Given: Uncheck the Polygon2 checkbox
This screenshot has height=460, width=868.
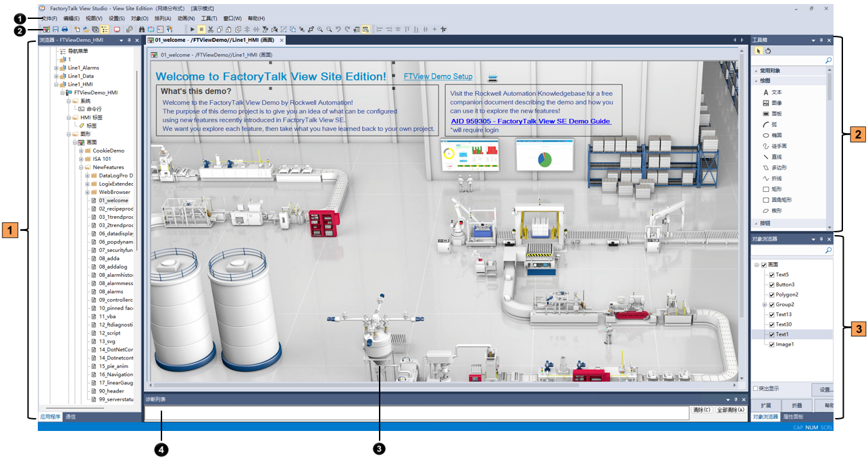Looking at the screenshot, I should pos(771,295).
